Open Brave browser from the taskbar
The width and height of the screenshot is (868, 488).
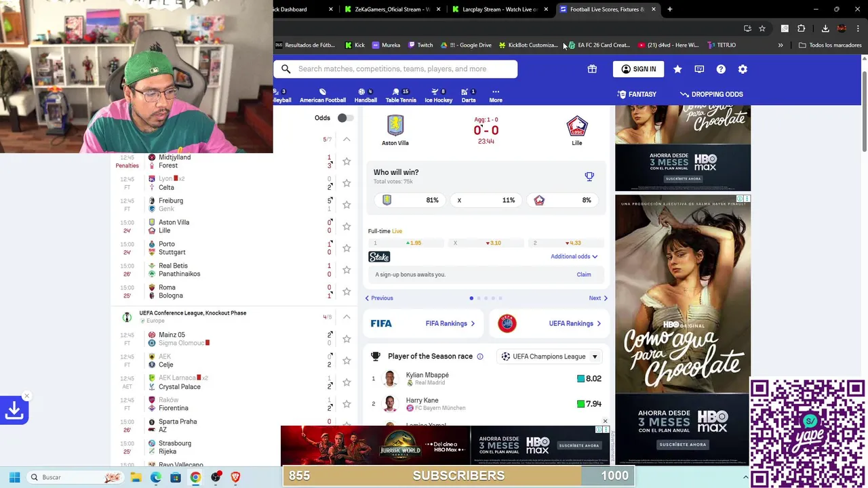[235, 477]
